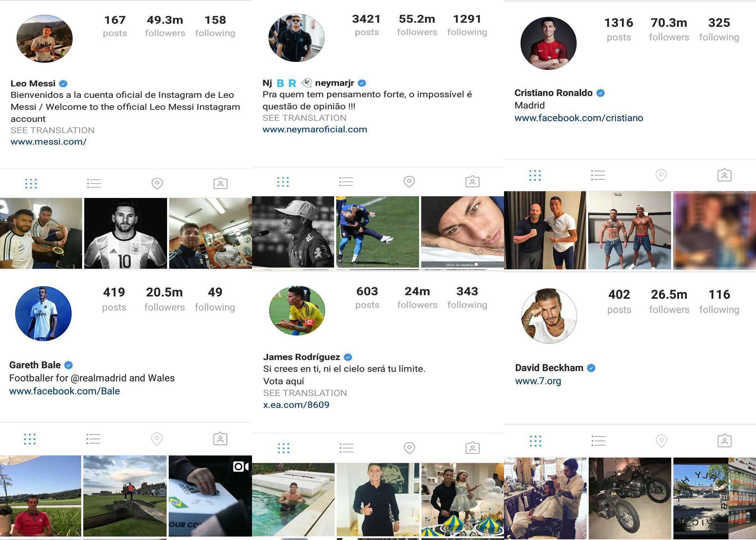Viewport: 756px width, 540px height.
Task: Visit www.neymaroficial.com link
Action: [315, 130]
